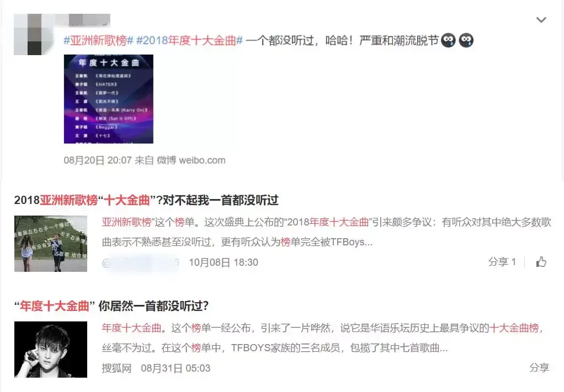This screenshot has height=392, width=564.
Task: Open blurred author name beside 10月08日
Action: 141,263
